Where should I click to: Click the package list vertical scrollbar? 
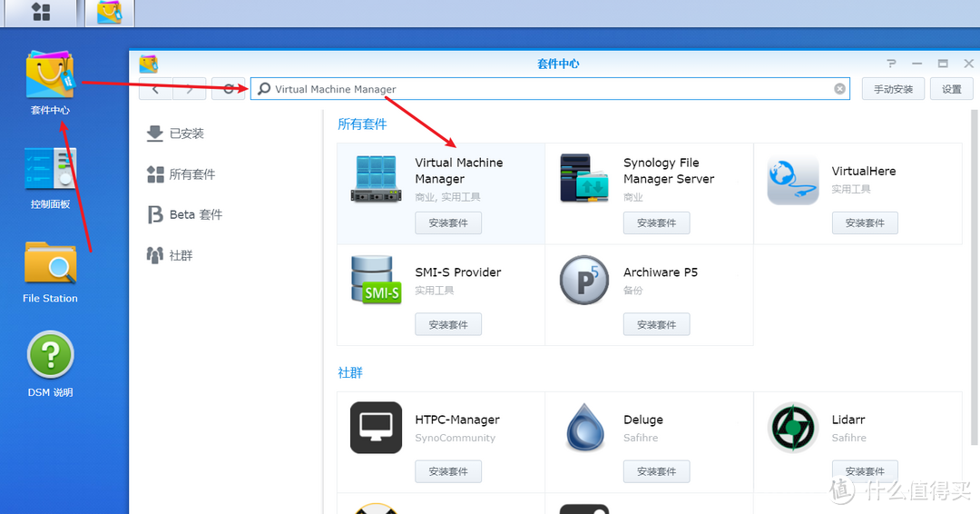tap(975, 278)
